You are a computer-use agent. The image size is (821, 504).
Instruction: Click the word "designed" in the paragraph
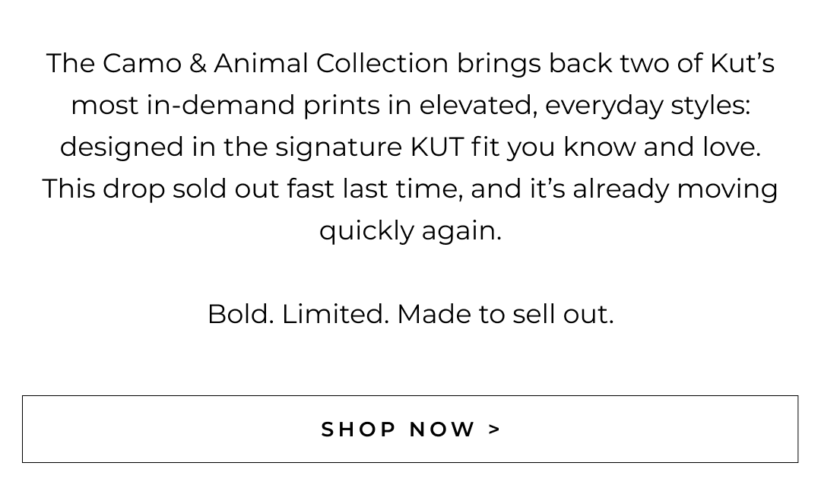point(122,147)
